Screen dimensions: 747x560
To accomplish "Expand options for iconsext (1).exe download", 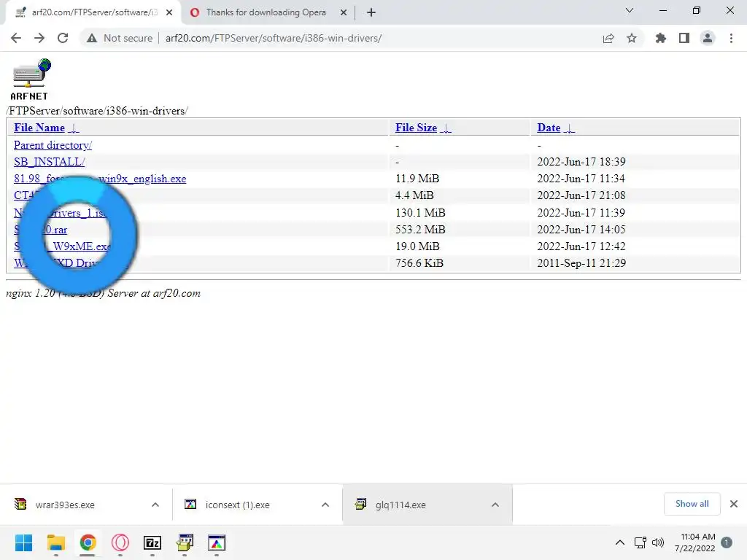I will tap(325, 505).
